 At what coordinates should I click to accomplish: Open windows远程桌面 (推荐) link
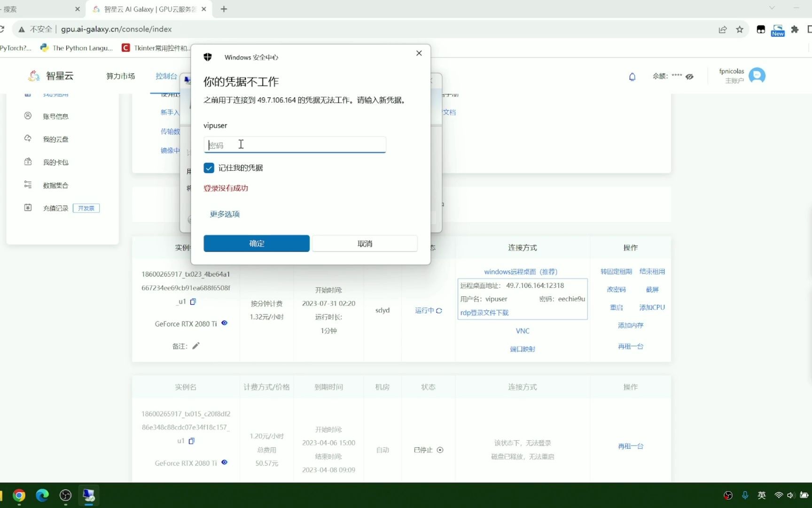click(521, 272)
